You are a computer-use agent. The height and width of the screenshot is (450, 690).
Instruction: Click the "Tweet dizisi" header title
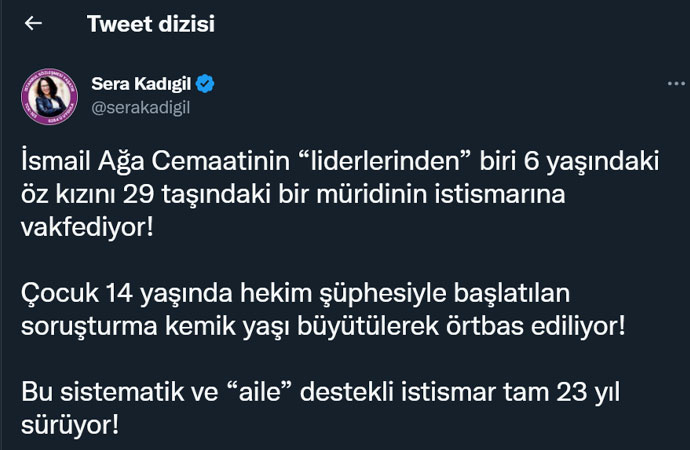[151, 24]
